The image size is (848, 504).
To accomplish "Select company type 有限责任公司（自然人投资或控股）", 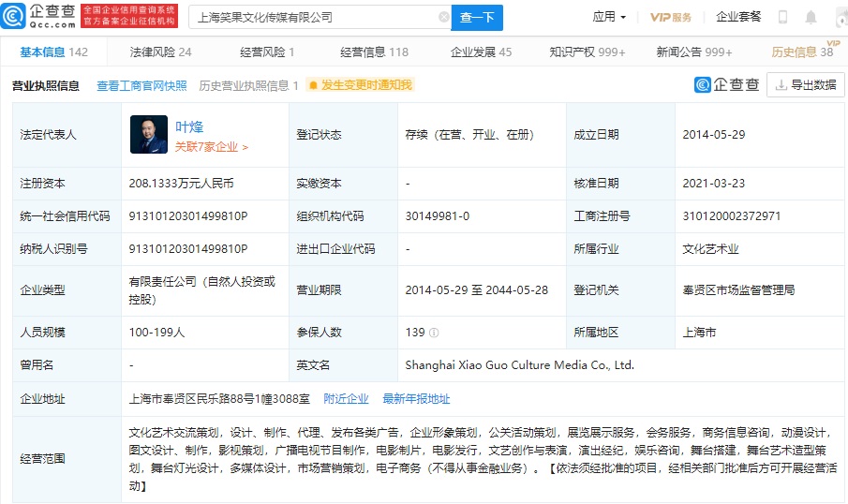I will coord(202,290).
